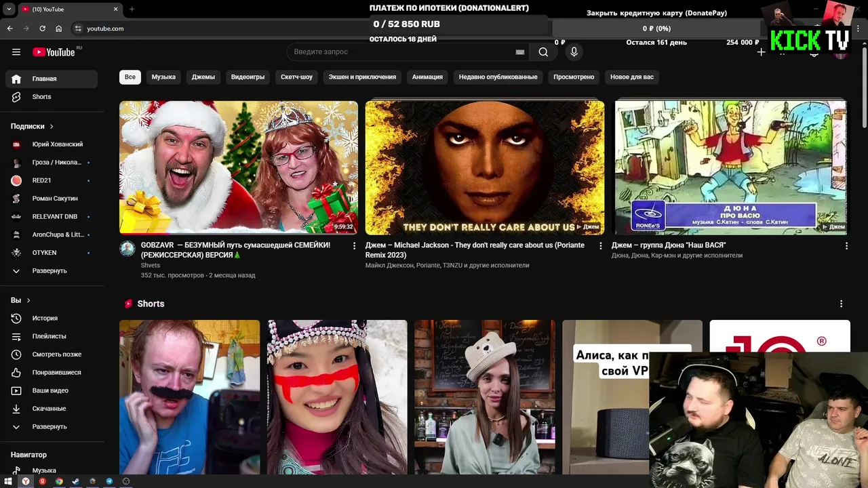Screen dimensions: 868x488
Task: Expand the Вы section chevron
Action: click(28, 300)
